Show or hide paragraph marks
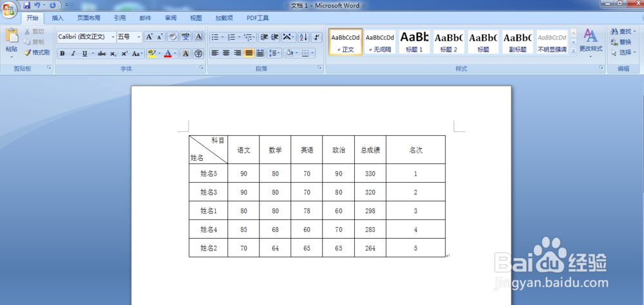Image resolution: width=644 pixels, height=305 pixels. [x=316, y=37]
